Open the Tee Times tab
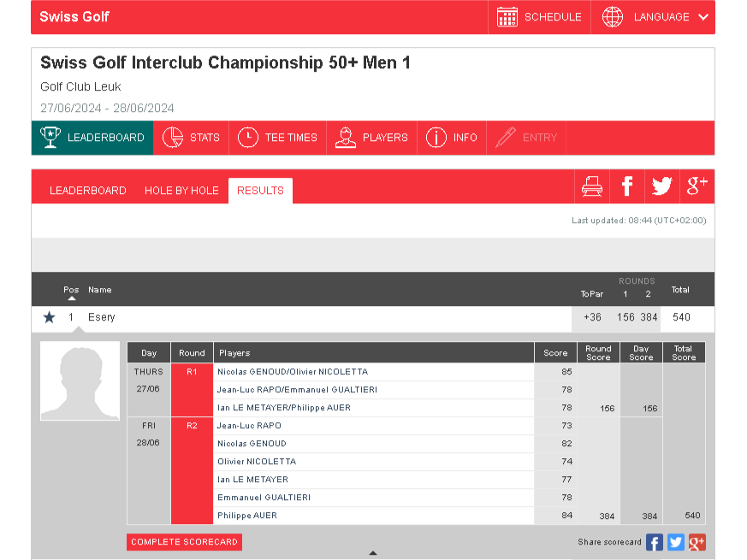 tap(278, 138)
